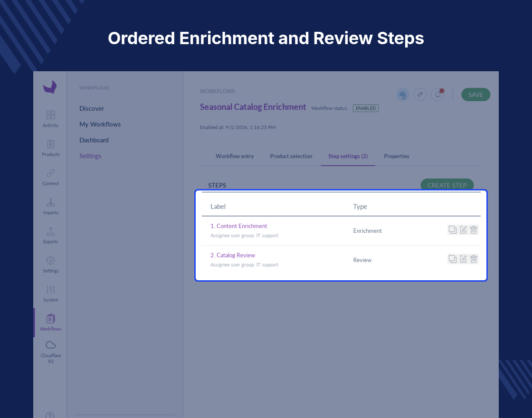
Task: Delete the Catalog Review step
Action: click(474, 259)
